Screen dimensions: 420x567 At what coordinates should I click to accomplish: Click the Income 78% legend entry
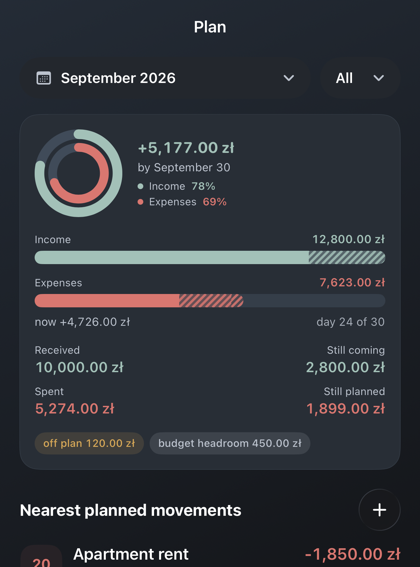177,186
